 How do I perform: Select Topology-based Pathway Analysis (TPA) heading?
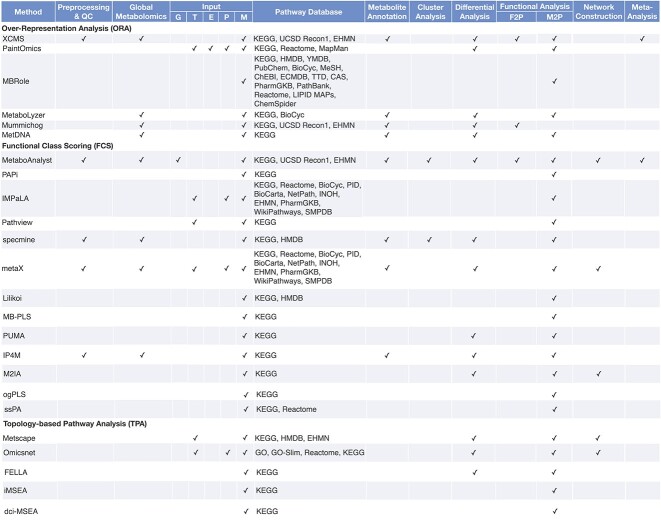pyautogui.click(x=75, y=424)
